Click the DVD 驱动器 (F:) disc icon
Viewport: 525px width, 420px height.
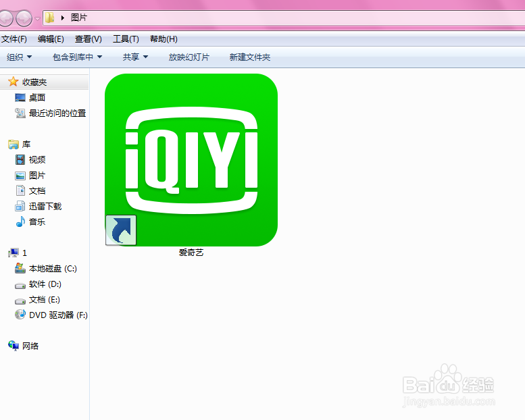(x=20, y=314)
